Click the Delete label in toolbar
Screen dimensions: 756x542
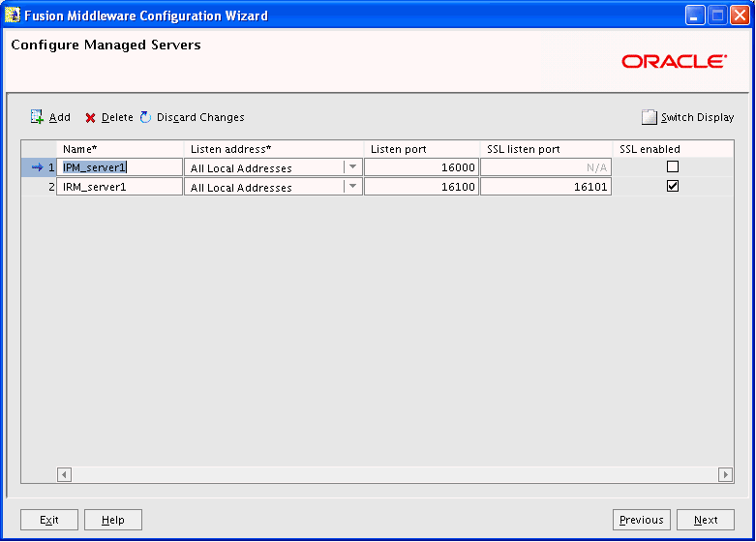point(117,117)
